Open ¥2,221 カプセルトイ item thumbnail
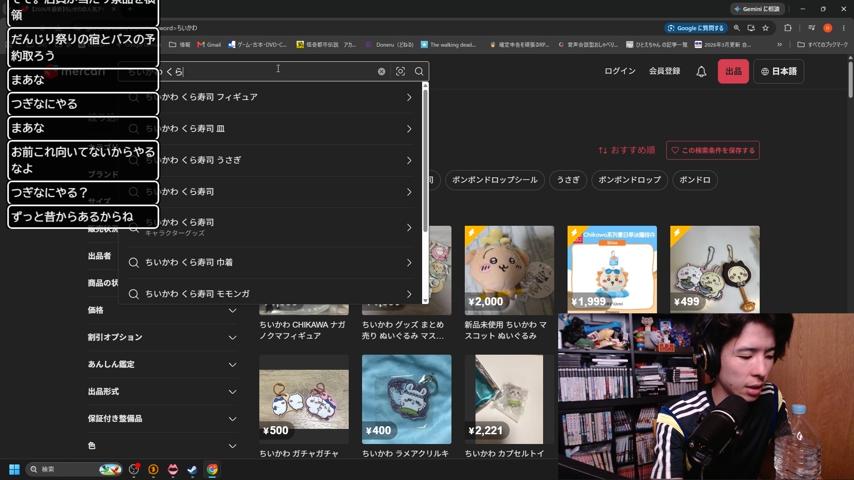The width and height of the screenshot is (854, 480). click(509, 399)
